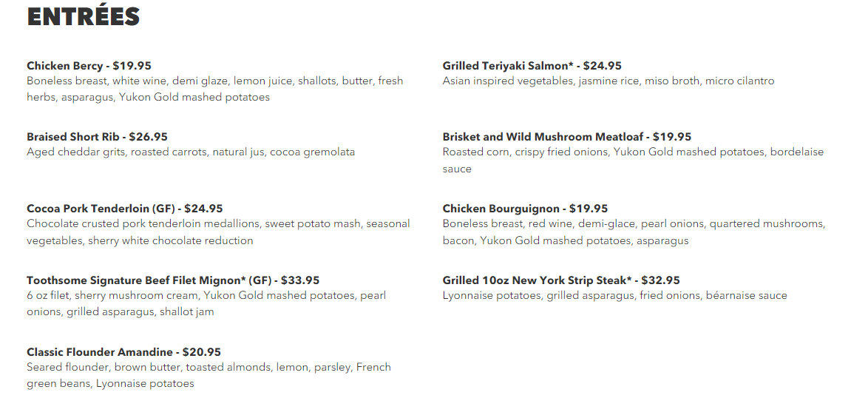Click the chocolate crusted pork tenderloin description
The height and width of the screenshot is (418, 868).
click(x=218, y=232)
